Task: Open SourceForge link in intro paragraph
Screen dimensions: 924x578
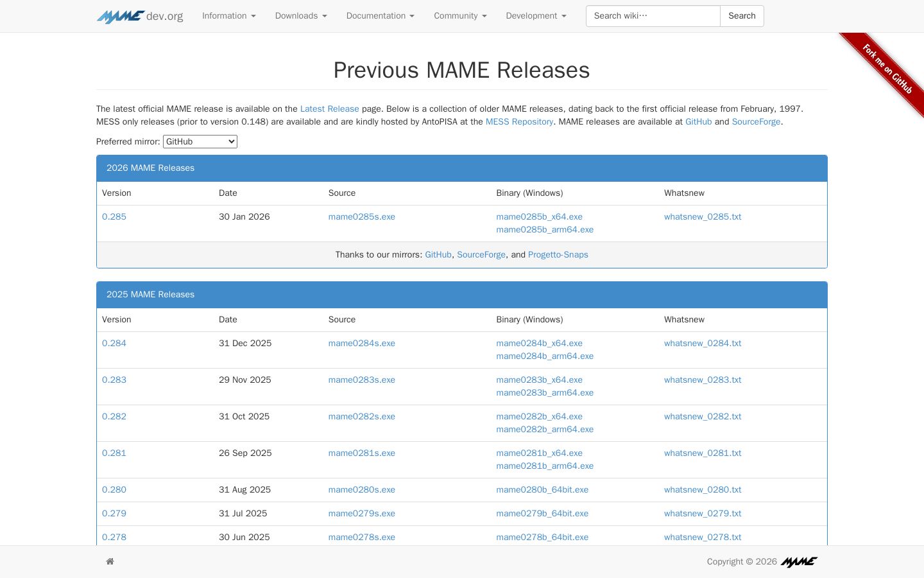Action: (757, 122)
